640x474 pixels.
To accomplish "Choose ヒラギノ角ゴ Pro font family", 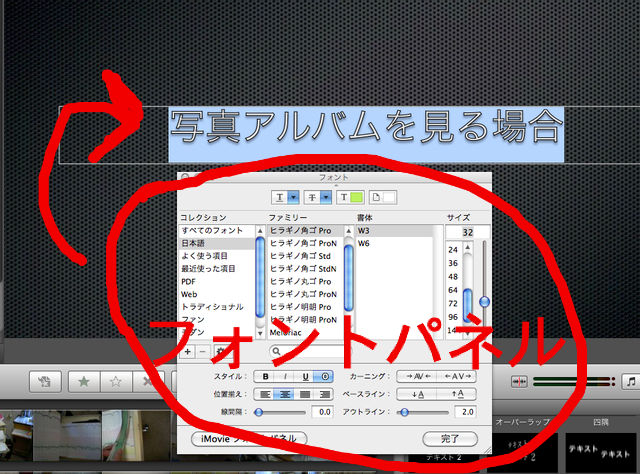I will point(305,231).
